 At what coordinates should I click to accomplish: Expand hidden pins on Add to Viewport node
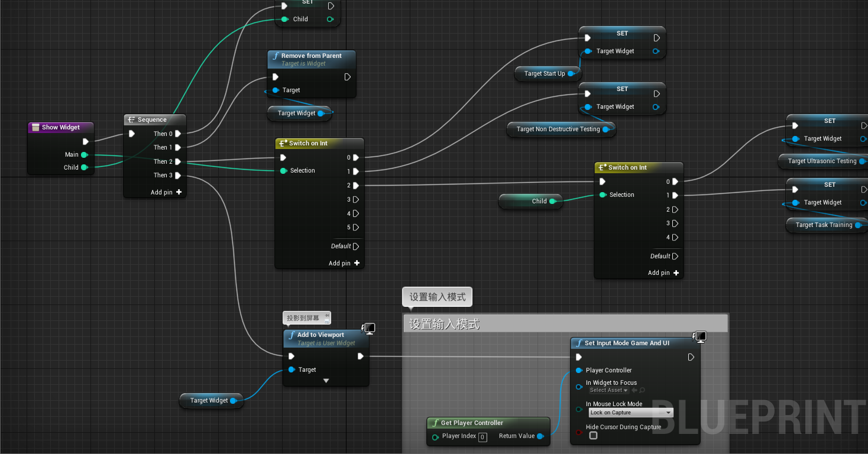(x=326, y=380)
